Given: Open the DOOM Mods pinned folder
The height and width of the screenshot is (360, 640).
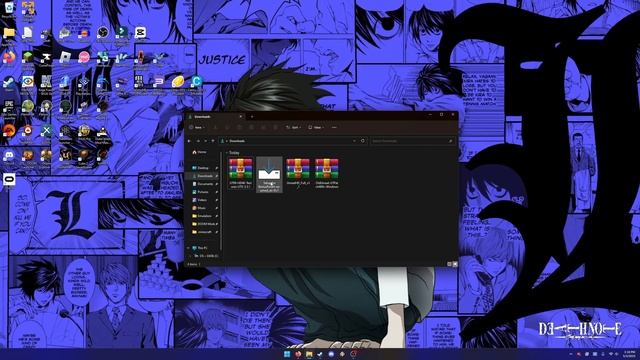Looking at the screenshot, I should coord(204,224).
